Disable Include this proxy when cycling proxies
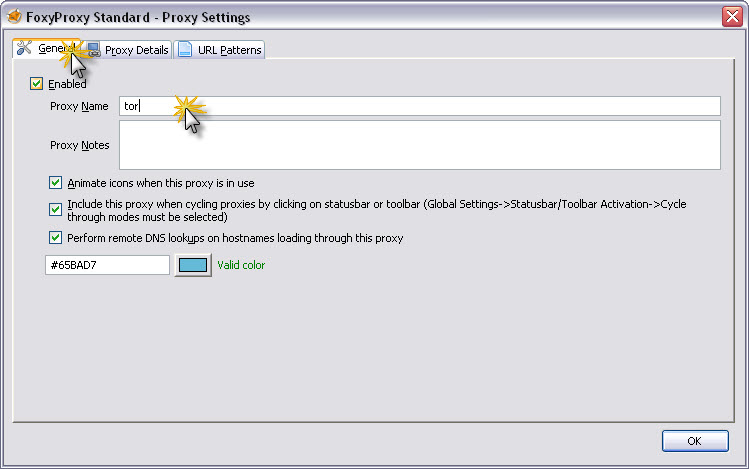Image resolution: width=749 pixels, height=469 pixels. tap(56, 210)
